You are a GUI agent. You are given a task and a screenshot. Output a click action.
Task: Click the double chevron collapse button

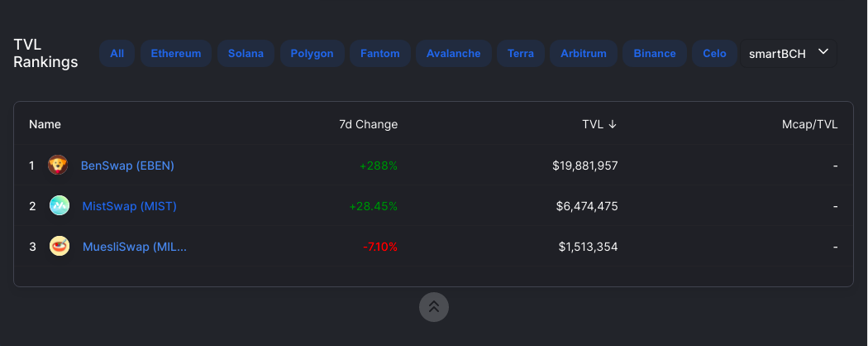(x=434, y=306)
